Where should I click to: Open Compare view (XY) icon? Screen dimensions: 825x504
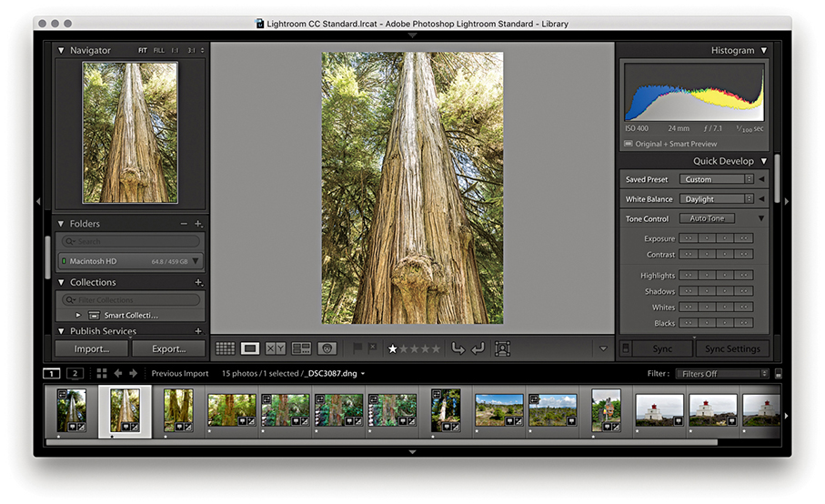[276, 348]
